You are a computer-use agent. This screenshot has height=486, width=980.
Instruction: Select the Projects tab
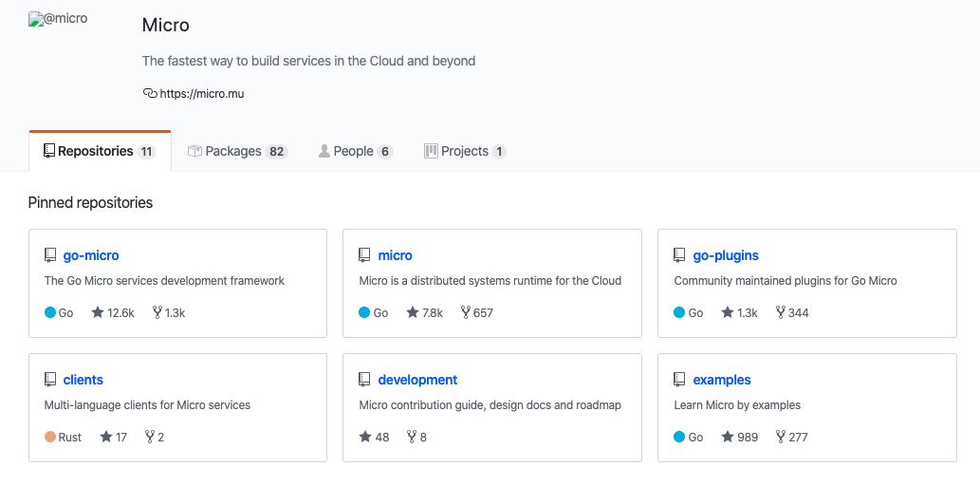pyautogui.click(x=465, y=151)
